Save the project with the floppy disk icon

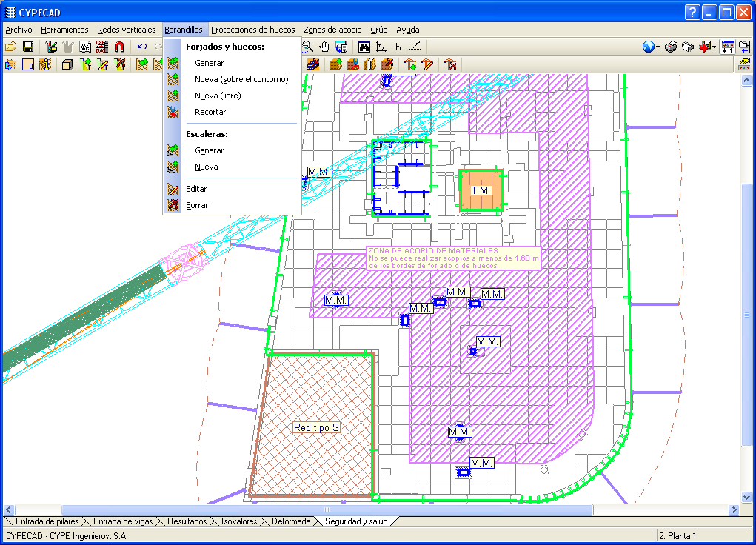coord(28,47)
